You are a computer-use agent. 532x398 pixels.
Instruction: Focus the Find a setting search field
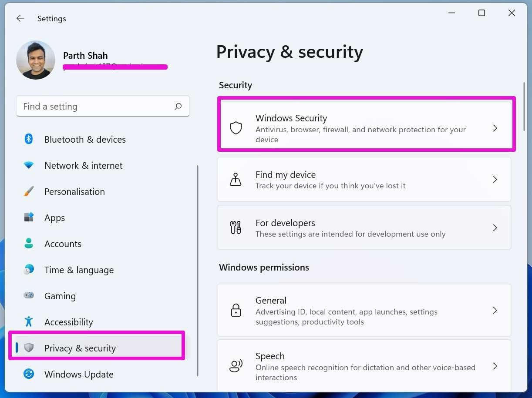103,106
